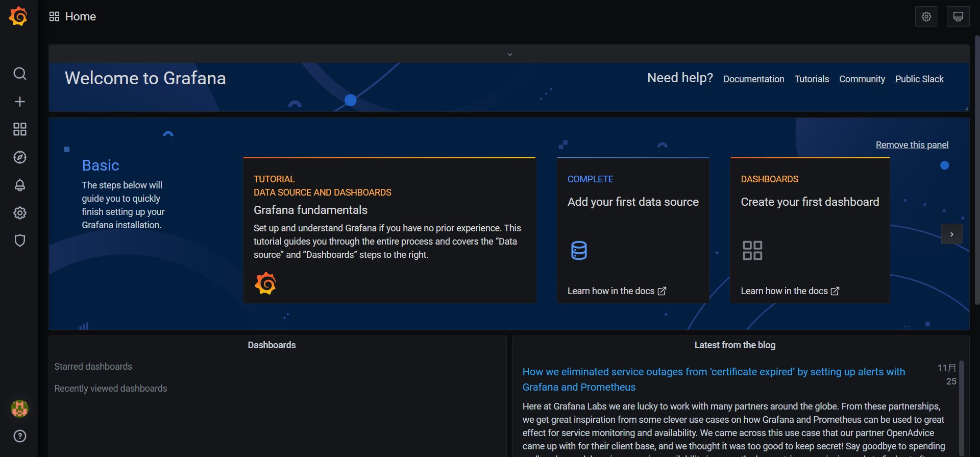Open the Grafana fundamentals tutorial card
The image size is (980, 457).
(x=389, y=230)
